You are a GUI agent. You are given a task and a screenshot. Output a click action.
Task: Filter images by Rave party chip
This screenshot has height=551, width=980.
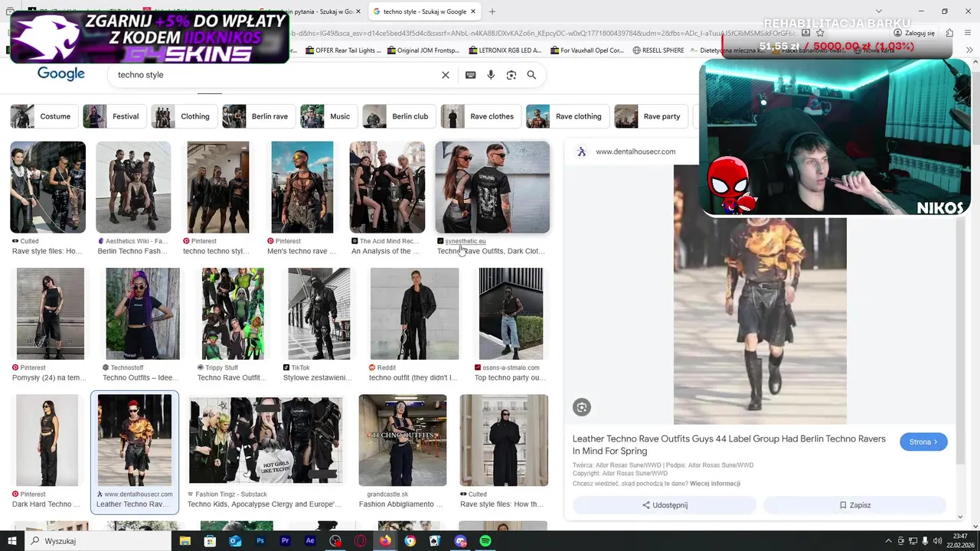tap(651, 116)
